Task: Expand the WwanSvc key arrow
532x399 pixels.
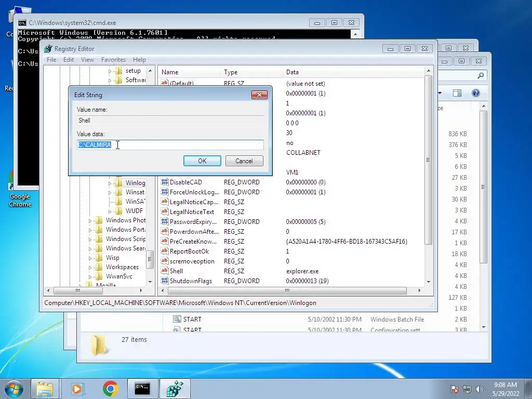Action: click(90, 277)
